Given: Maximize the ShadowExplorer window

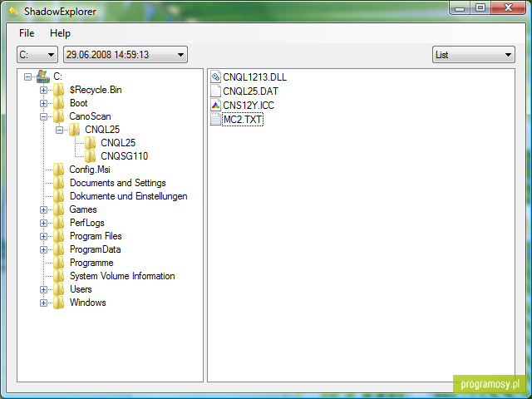Looking at the screenshot, I should point(480,8).
